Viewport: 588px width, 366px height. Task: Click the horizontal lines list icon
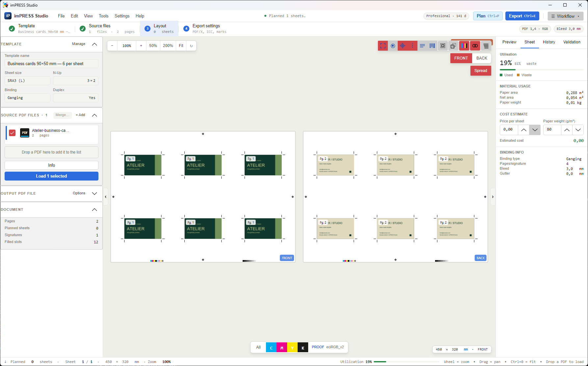pos(486,46)
